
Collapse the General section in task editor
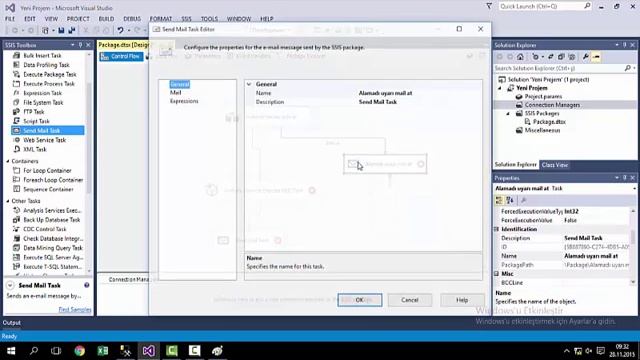click(249, 84)
